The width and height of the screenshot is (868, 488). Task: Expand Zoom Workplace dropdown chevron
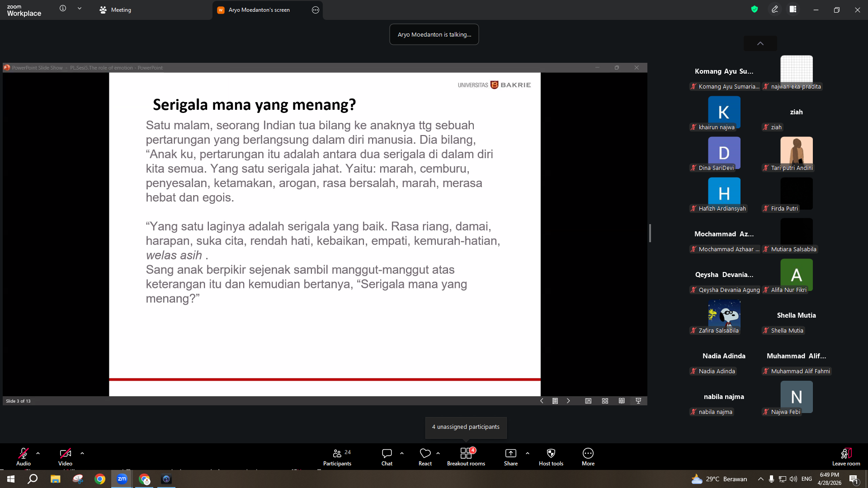(80, 8)
